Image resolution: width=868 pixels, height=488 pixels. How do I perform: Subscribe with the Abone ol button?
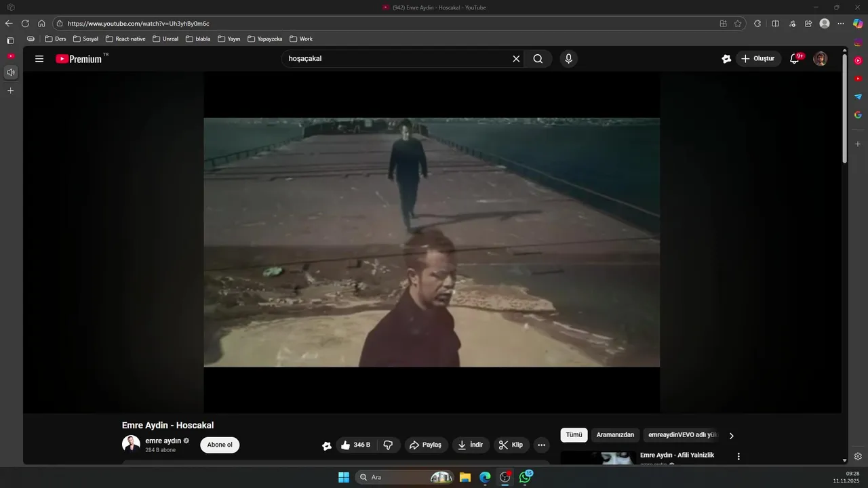[x=220, y=445]
